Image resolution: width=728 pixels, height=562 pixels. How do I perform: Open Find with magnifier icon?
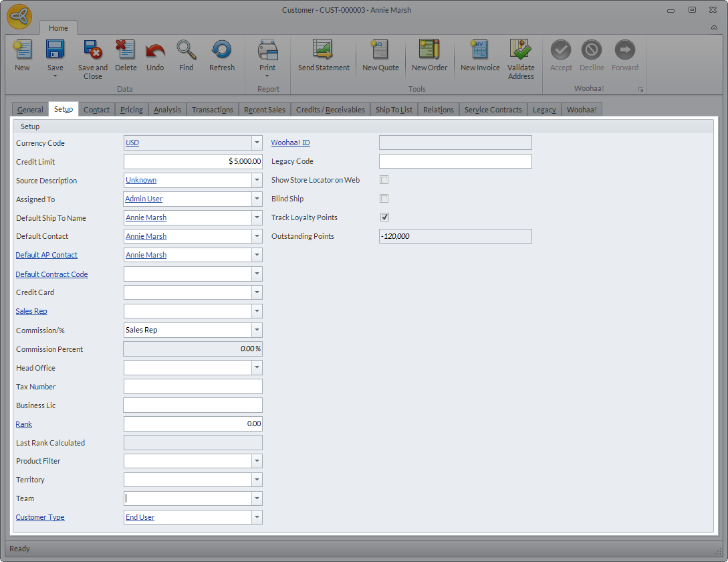[187, 50]
